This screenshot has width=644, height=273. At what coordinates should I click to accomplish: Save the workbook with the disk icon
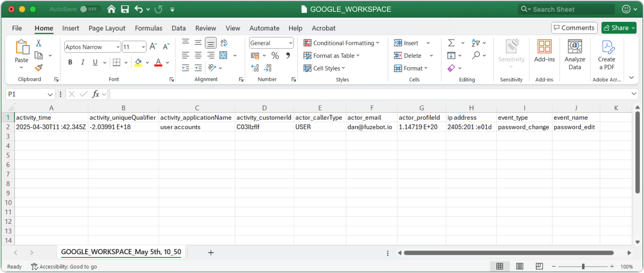click(x=125, y=9)
